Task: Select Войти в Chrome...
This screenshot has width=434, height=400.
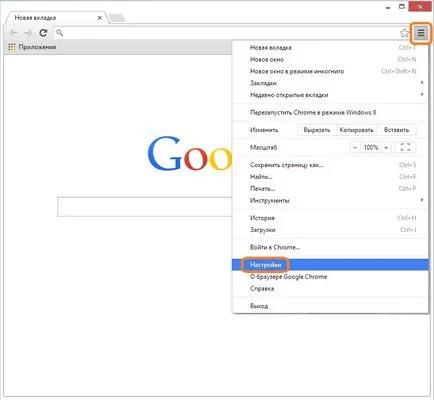Action: (x=330, y=247)
